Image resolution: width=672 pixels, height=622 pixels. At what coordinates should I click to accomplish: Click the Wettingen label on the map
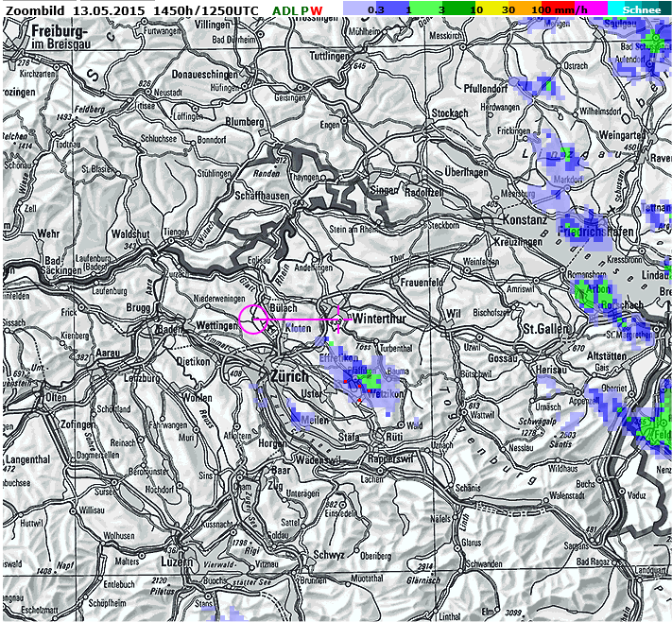216,325
